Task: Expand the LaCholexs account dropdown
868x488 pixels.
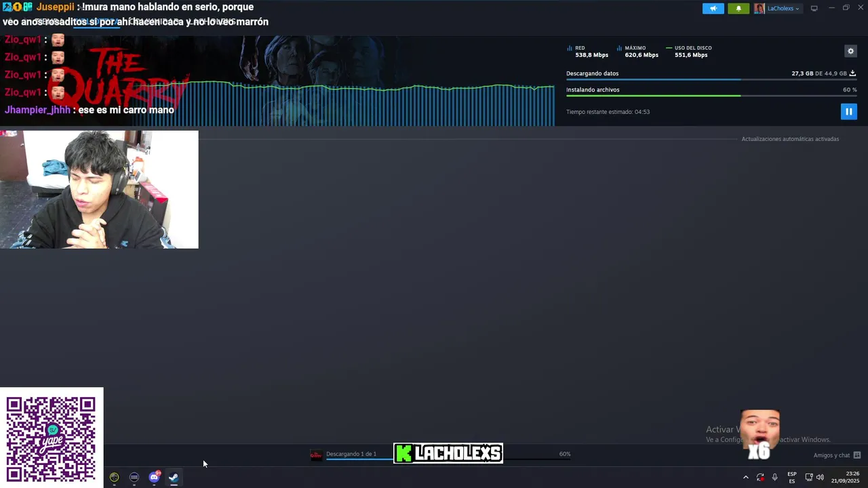Action: [x=783, y=9]
